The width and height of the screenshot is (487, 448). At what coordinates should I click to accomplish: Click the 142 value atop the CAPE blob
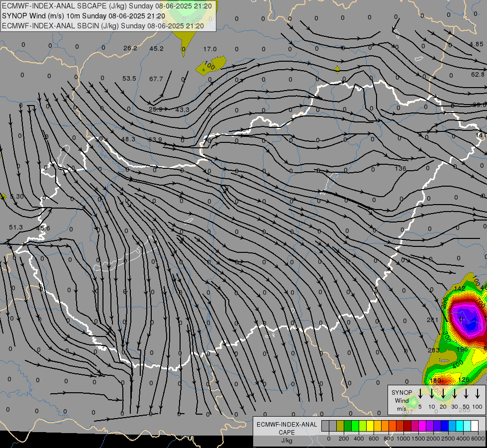460,289
